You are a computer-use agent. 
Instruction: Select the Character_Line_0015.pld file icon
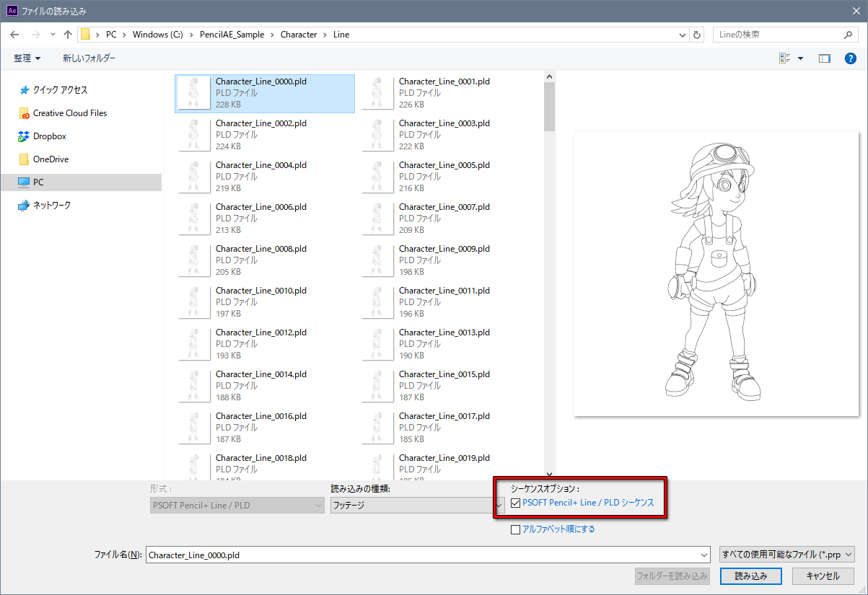tap(376, 386)
